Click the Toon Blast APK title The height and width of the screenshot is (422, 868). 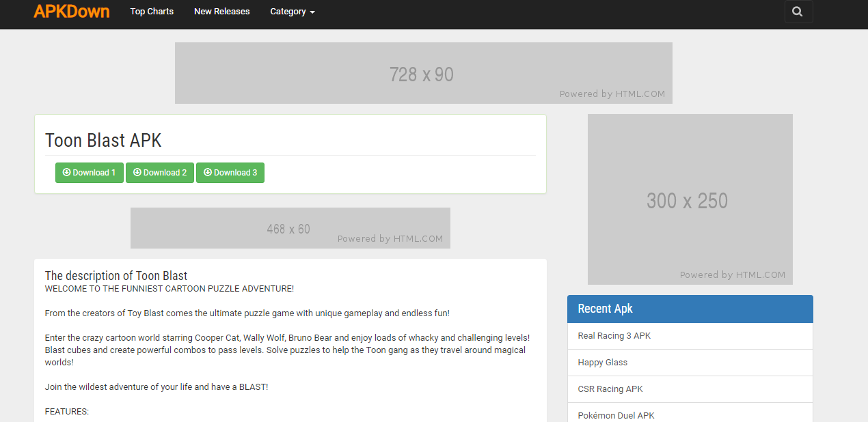pos(103,141)
